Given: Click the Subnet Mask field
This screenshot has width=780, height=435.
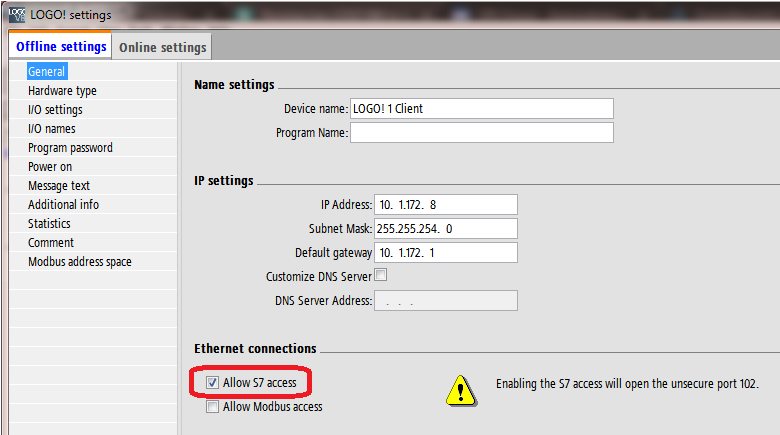Looking at the screenshot, I should (x=446, y=228).
